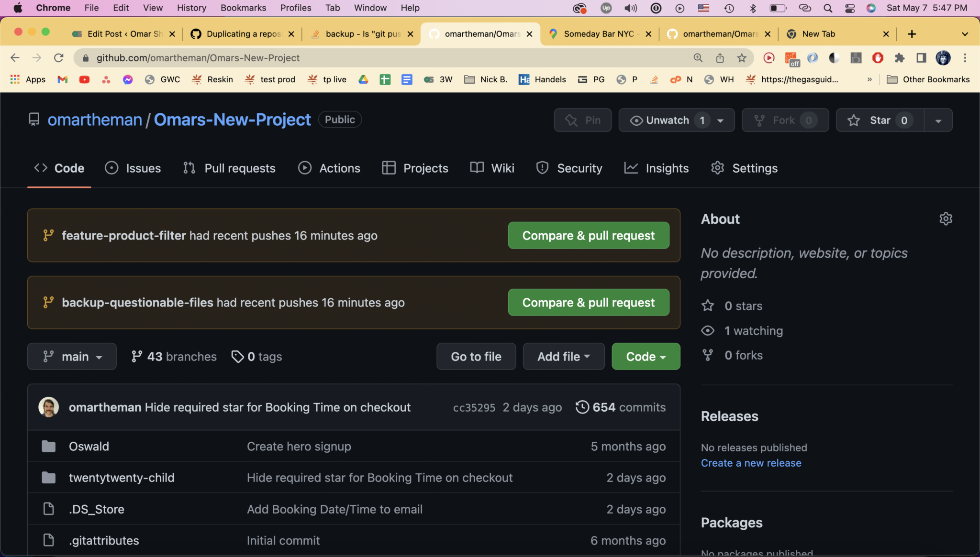Image resolution: width=980 pixels, height=557 pixels.
Task: Open repository Security overview
Action: [x=569, y=168]
